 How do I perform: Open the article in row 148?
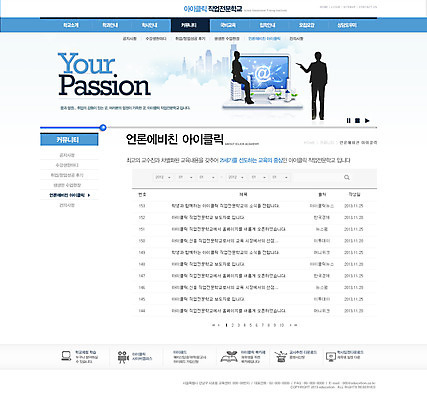click(208, 264)
